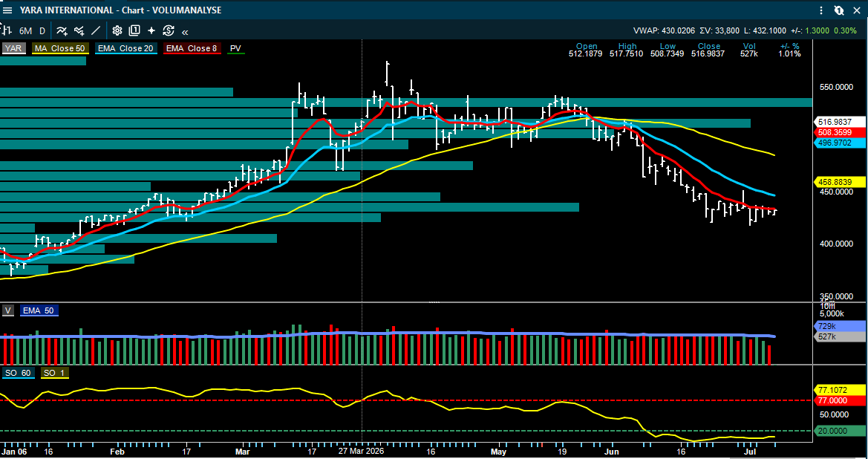Select the MA Close 50 legend
Image resolution: width=868 pixels, height=459 pixels.
(x=59, y=48)
